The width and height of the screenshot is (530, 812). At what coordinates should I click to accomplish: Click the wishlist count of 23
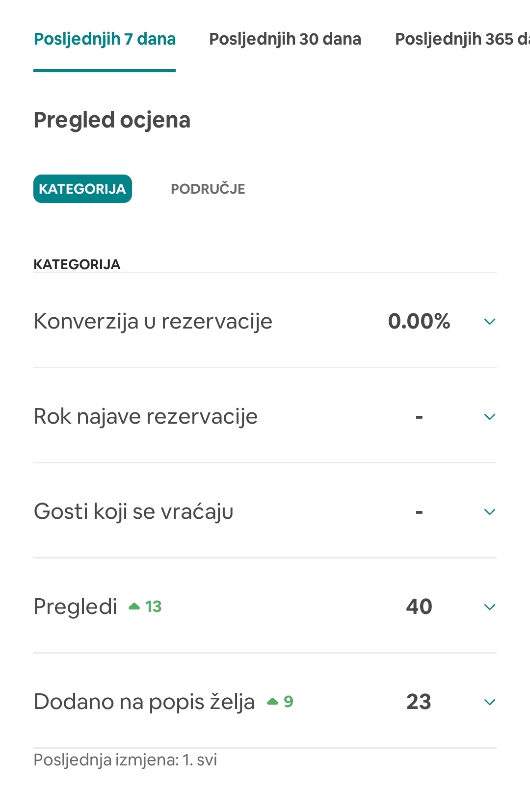pyautogui.click(x=419, y=702)
